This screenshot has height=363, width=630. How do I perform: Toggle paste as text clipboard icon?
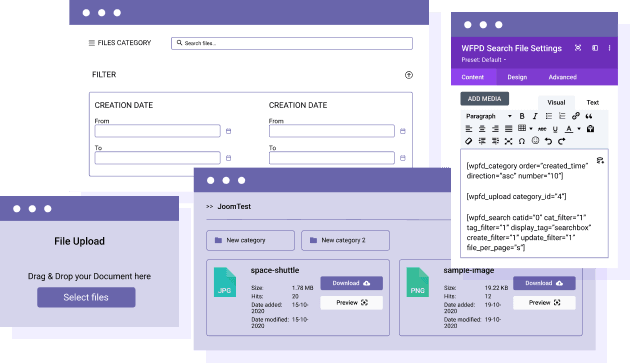click(590, 129)
